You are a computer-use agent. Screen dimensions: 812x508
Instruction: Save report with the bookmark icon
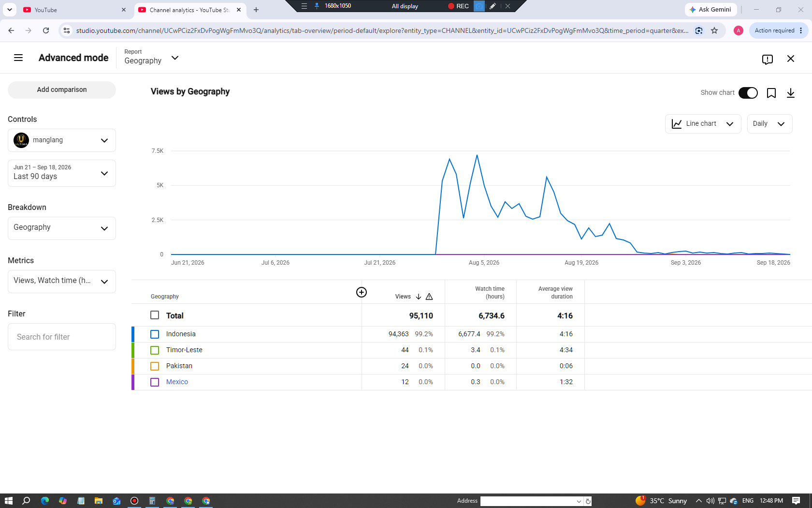(771, 93)
